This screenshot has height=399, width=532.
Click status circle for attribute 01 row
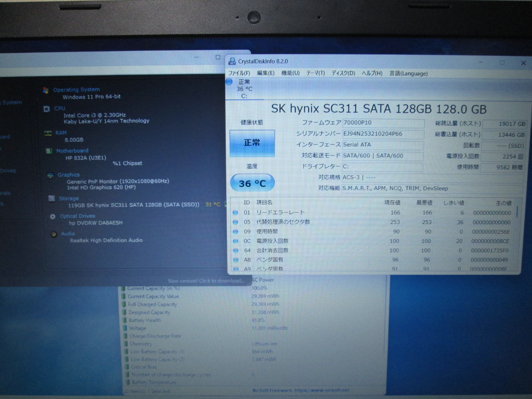pos(235,212)
